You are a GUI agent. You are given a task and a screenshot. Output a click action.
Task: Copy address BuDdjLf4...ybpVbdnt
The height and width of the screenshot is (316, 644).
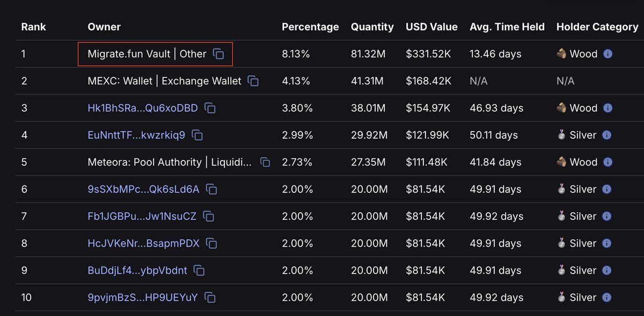point(199,270)
